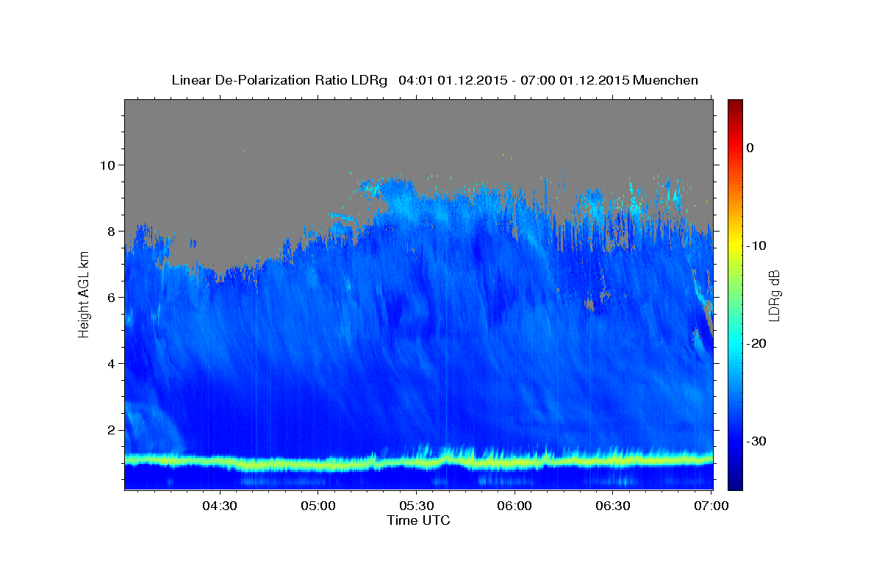The image size is (882, 588).
Task: Click the 05:30 time tick label
Action: coord(416,506)
